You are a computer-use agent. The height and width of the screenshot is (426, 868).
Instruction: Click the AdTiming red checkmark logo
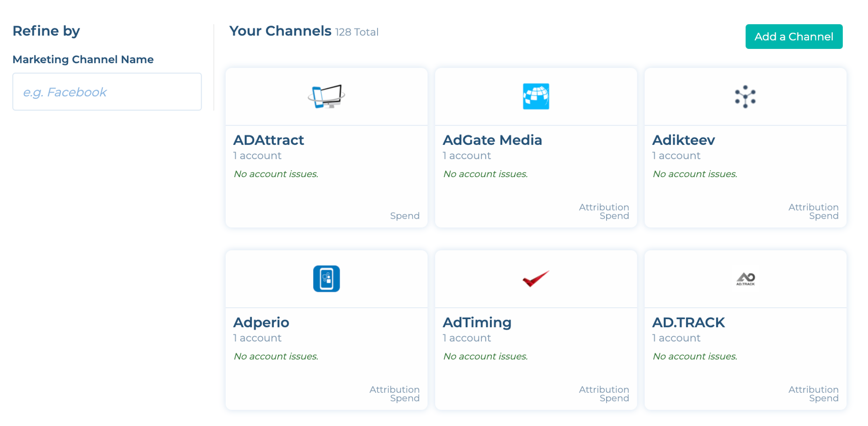(536, 279)
